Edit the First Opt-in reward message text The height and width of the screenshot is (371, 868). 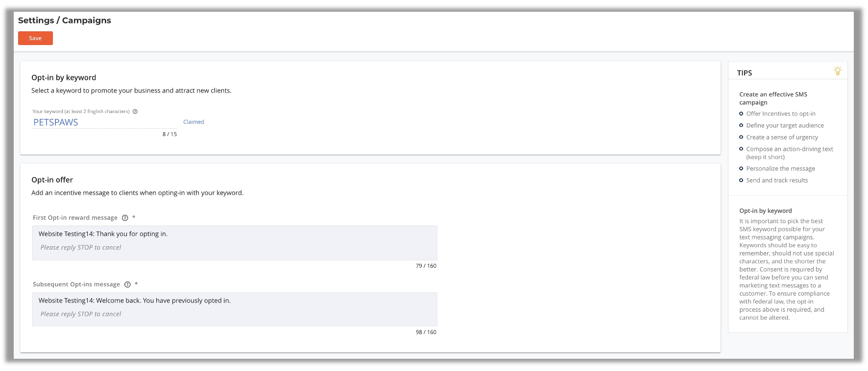235,243
